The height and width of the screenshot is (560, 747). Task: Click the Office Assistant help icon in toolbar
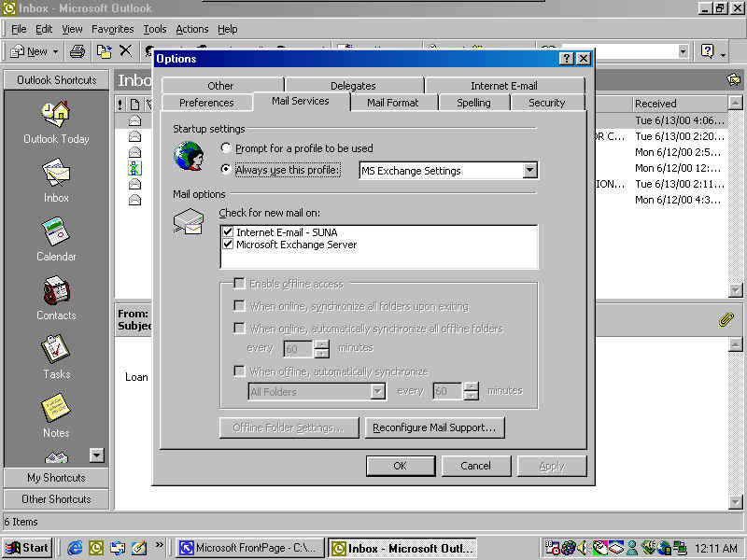pyautogui.click(x=708, y=51)
